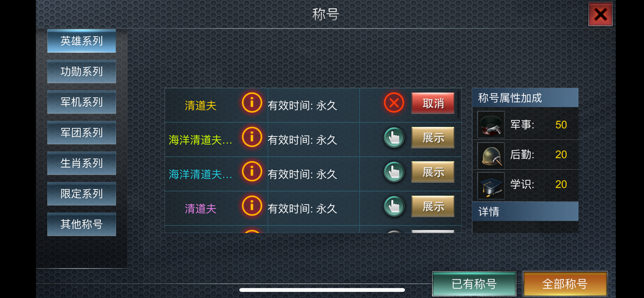Click the title list scrollbar
Viewport: 644px width, 298px height.
pyautogui.click(x=458, y=104)
